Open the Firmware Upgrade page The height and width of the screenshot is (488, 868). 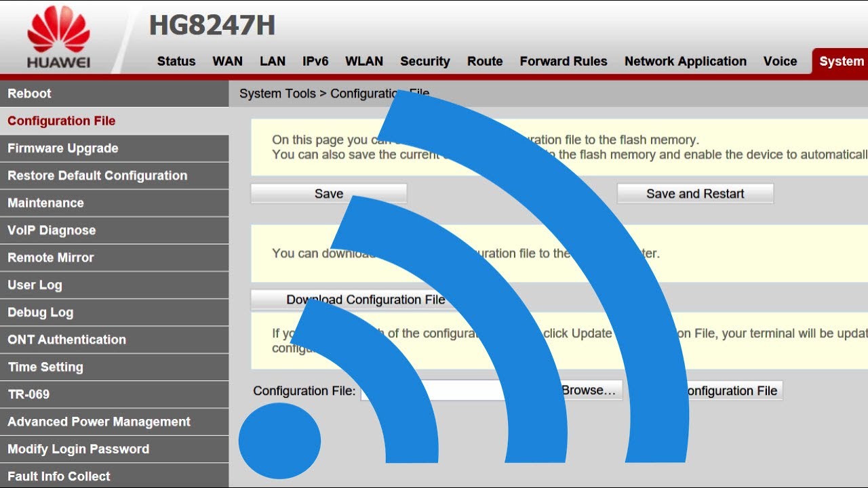(x=114, y=148)
